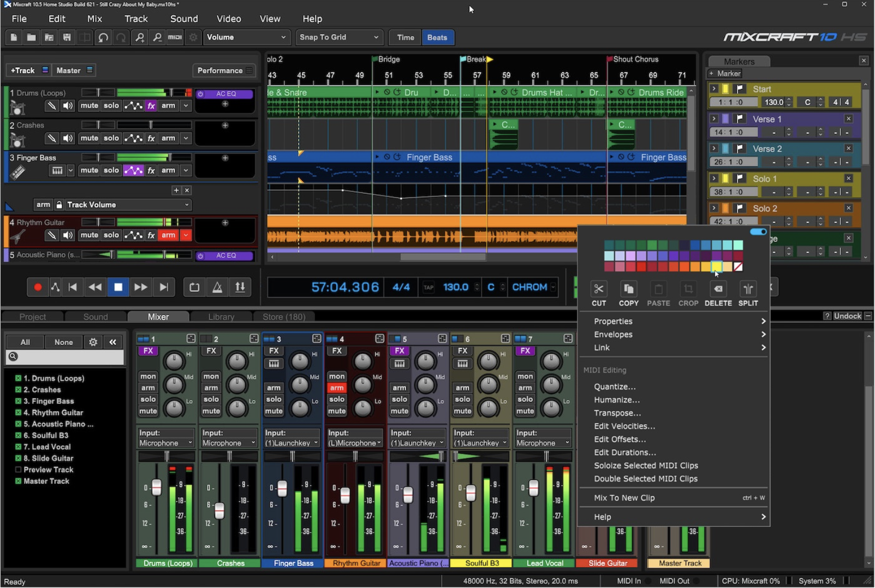
Task: Click the drum kit instrument icon on Drums track
Action: click(17, 109)
